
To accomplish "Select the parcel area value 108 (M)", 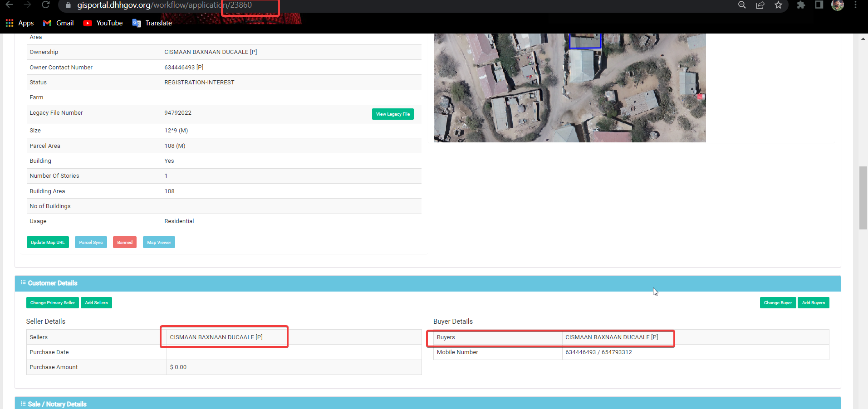I will tap(175, 146).
